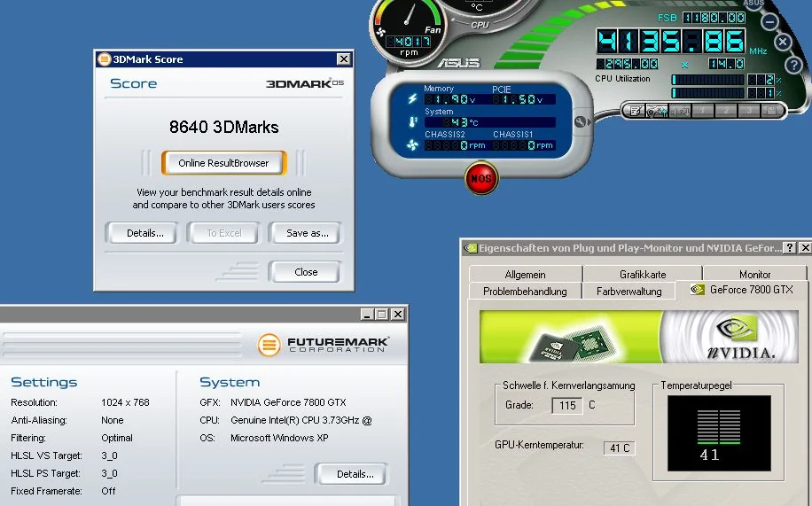
Task: Click the 4135.86 MHz CPU frequency display
Action: click(671, 41)
